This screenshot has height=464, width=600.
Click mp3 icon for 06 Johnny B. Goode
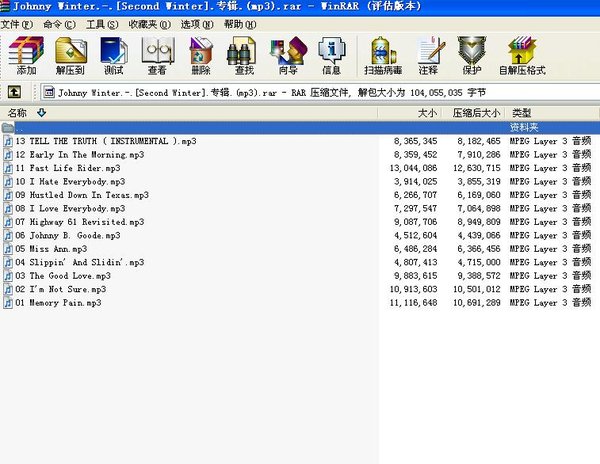point(8,235)
